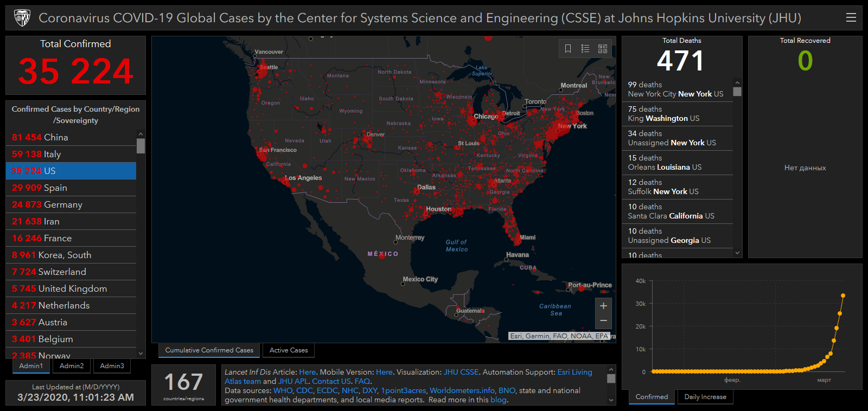This screenshot has height=411, width=868.
Task: Click the 10 deaths Santa Clara California entry
Action: [678, 211]
